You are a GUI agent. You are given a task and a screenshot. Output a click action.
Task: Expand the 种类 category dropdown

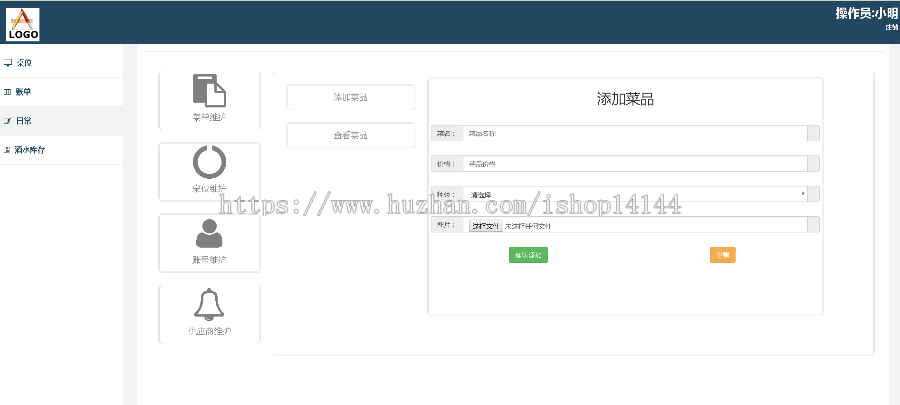coord(634,194)
